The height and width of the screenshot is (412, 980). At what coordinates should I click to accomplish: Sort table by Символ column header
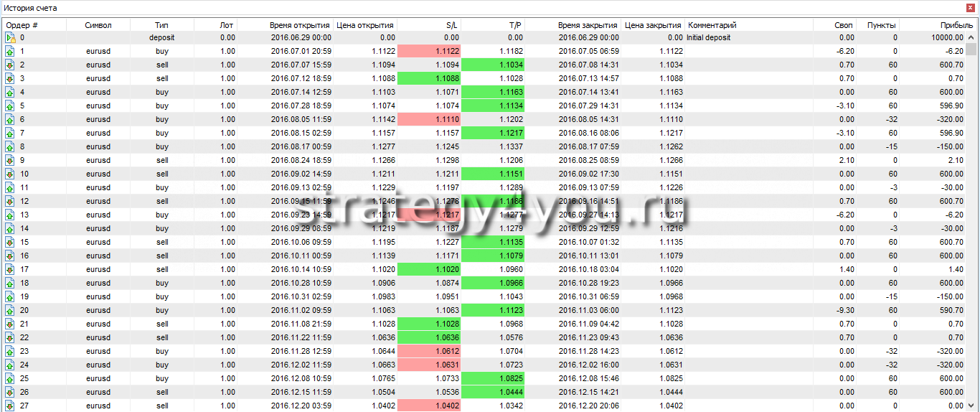(x=98, y=25)
